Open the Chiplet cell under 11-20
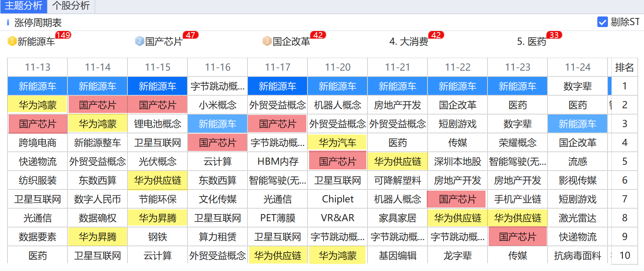644x271 pixels. coord(337,199)
